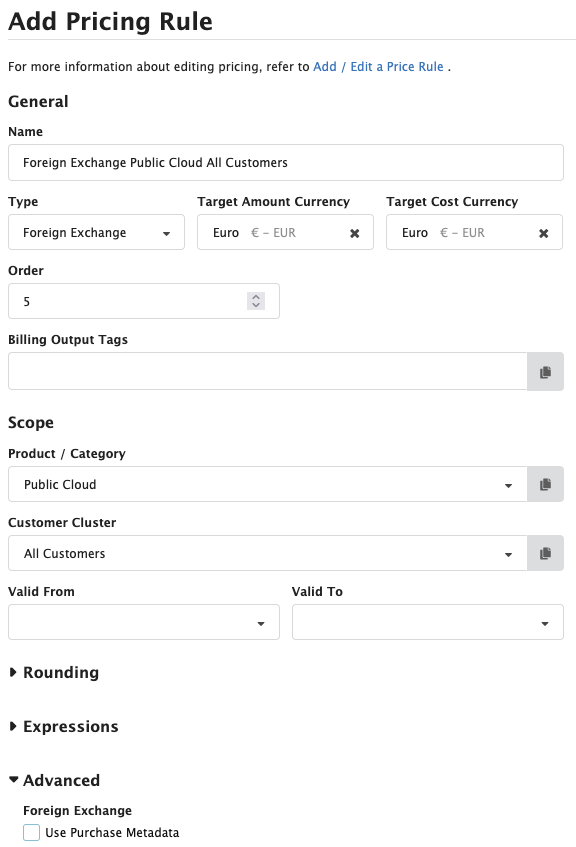Collapse the Advanced section

click(55, 781)
